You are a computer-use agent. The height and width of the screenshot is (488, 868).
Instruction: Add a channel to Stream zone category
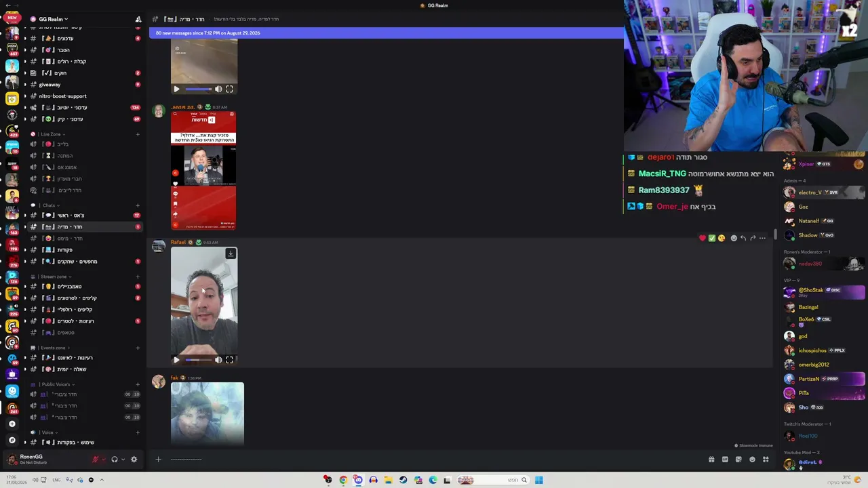click(138, 277)
